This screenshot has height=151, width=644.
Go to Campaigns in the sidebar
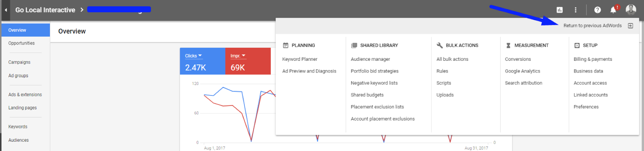click(19, 62)
